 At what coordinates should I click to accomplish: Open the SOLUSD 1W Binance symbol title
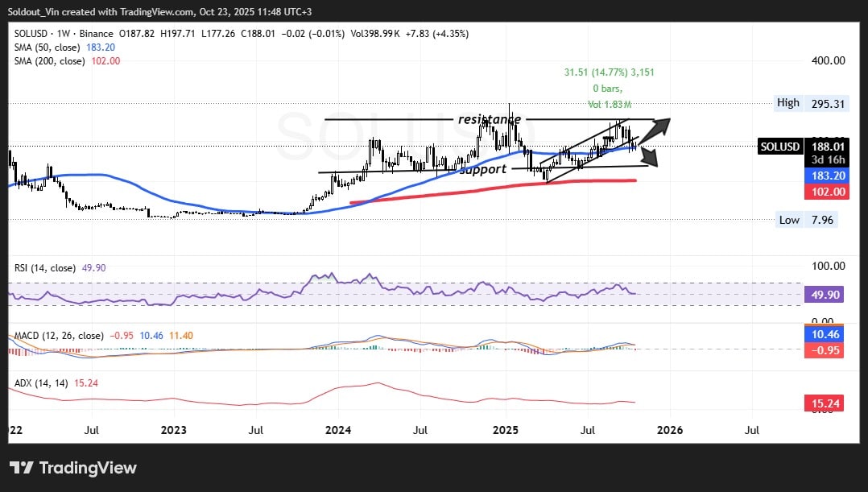[x=63, y=34]
